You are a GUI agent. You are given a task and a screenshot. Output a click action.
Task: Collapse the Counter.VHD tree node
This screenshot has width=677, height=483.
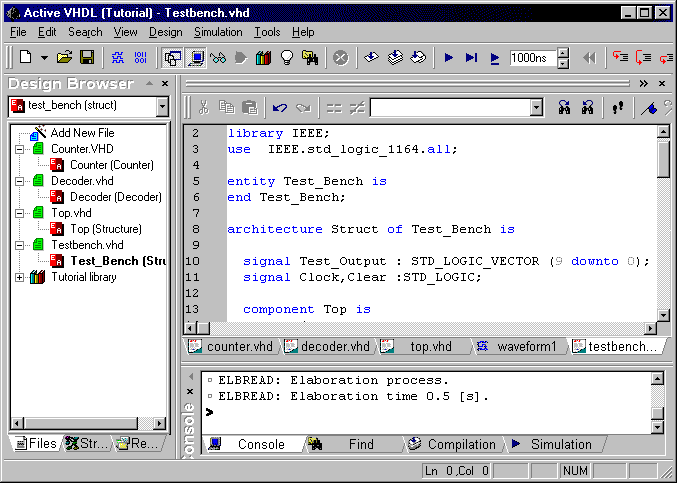[19, 149]
